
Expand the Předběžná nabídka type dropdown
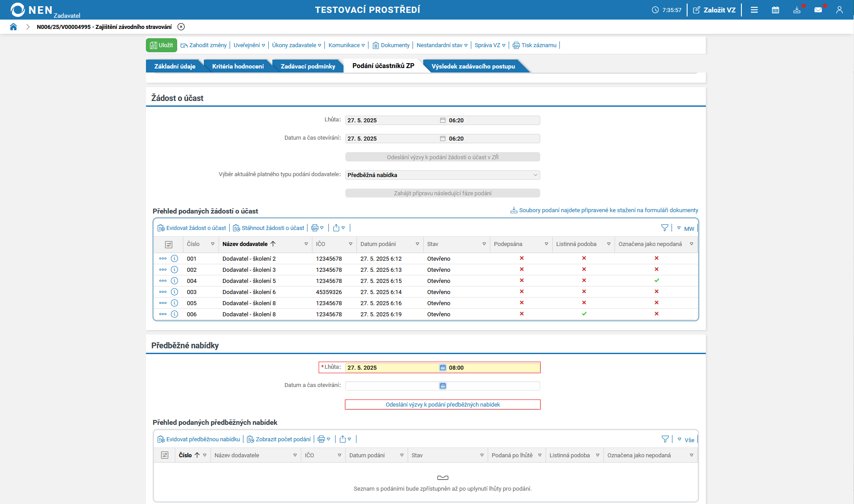coord(442,175)
